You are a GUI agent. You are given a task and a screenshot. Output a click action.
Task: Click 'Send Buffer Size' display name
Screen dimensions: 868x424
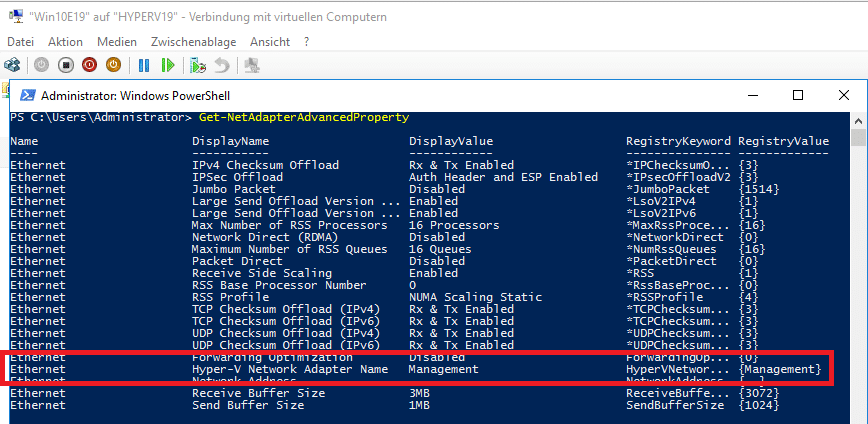(247, 405)
